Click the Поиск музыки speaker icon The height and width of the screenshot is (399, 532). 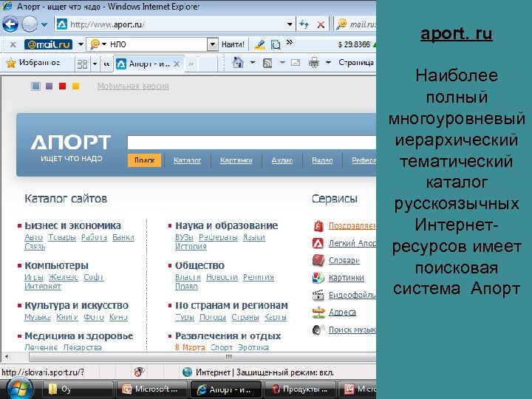318,330
